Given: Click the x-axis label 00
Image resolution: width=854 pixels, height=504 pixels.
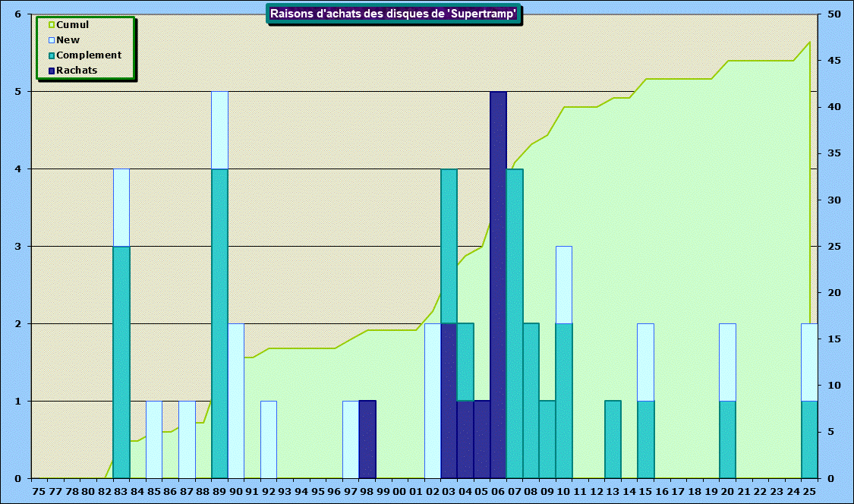Looking at the screenshot, I should tap(400, 492).
